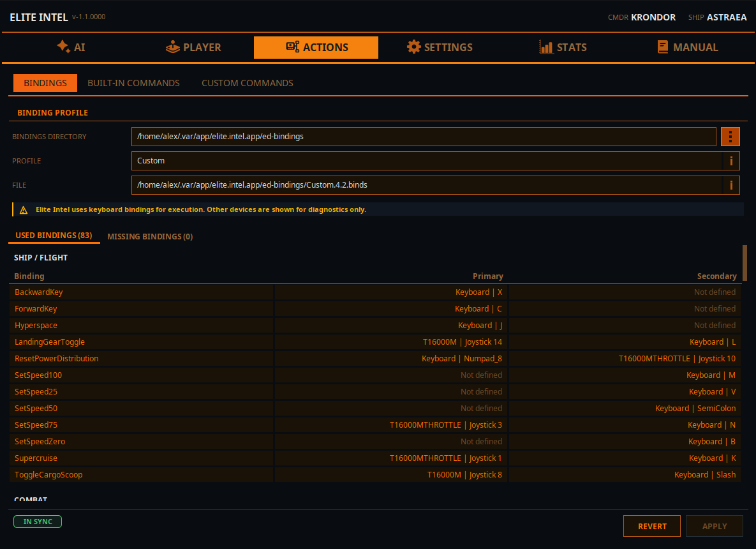Screen dimensions: 756x549
Task: Click primary cell Keyboard | X
Action: 390,292
